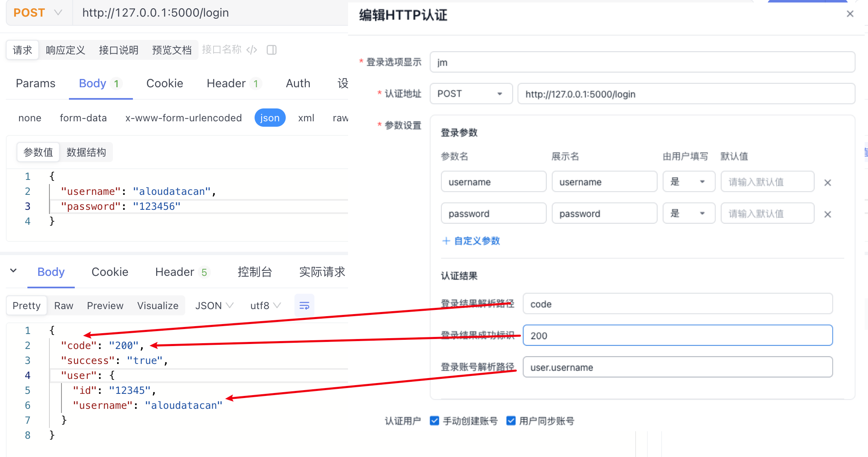Switch to the 数据结构 view
This screenshot has height=457, width=868.
pyautogui.click(x=86, y=152)
